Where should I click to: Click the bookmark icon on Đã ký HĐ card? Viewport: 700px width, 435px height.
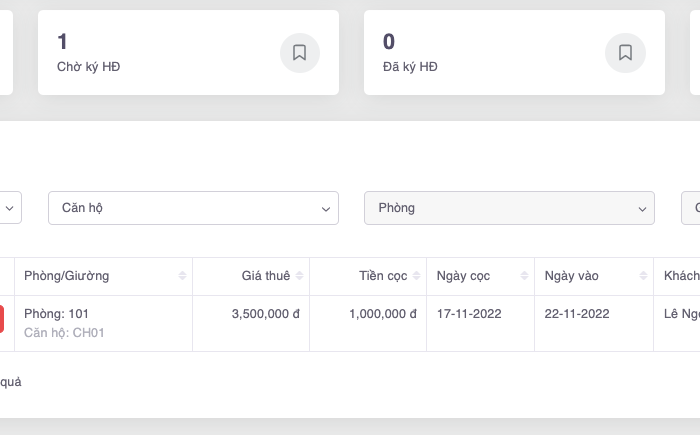(x=625, y=53)
